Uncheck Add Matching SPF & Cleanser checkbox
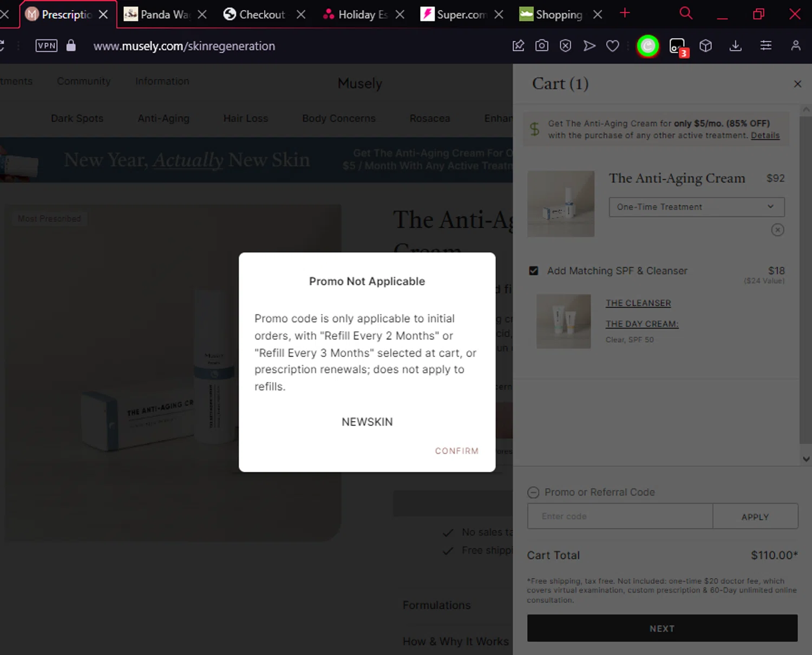Viewport: 812px width, 655px height. pos(533,271)
